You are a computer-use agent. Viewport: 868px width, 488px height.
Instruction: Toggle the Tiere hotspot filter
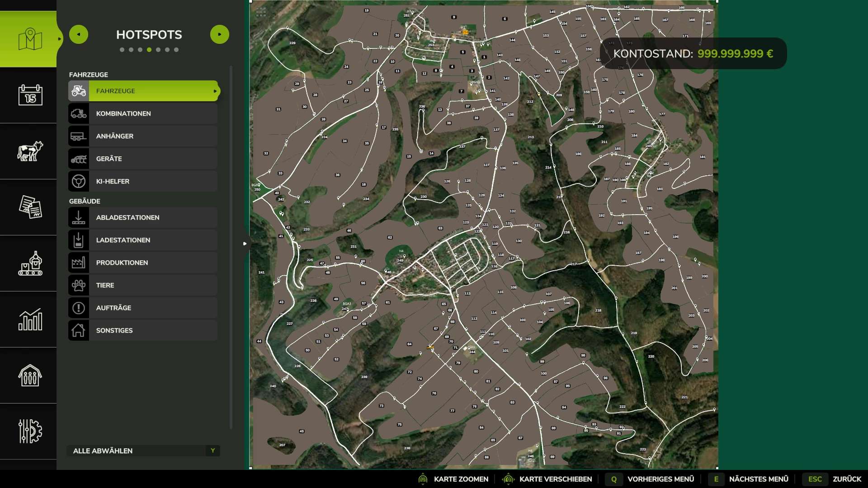click(143, 285)
